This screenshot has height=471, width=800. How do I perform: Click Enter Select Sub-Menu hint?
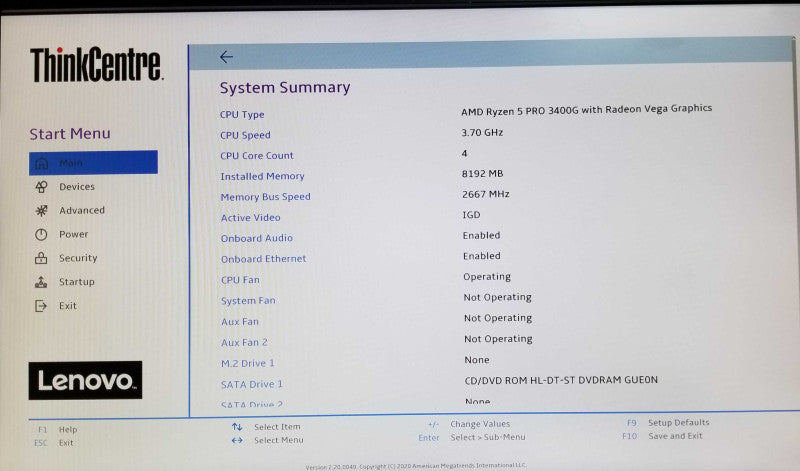[472, 437]
